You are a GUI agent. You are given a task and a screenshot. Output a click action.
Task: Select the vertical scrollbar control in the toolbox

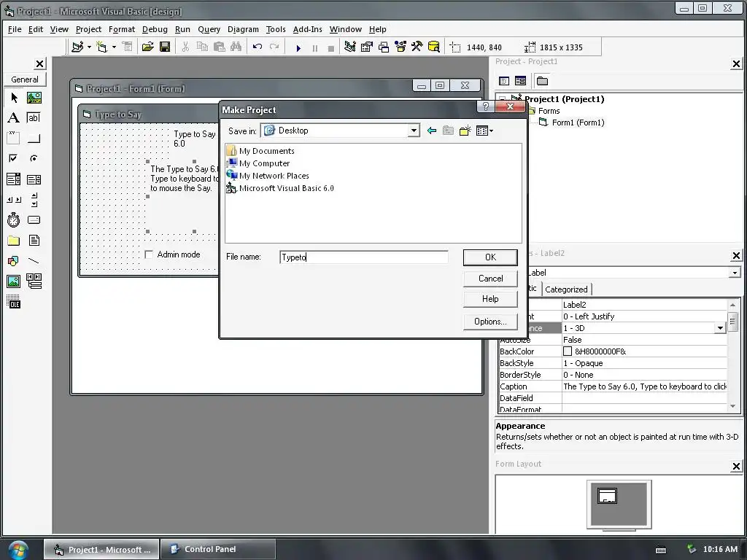coord(34,200)
